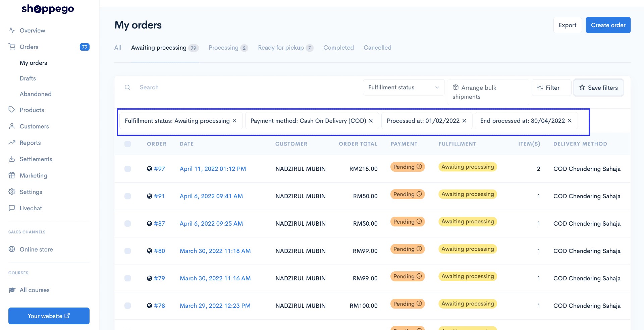Select the checkbox for order #97
The image size is (644, 330).
128,169
